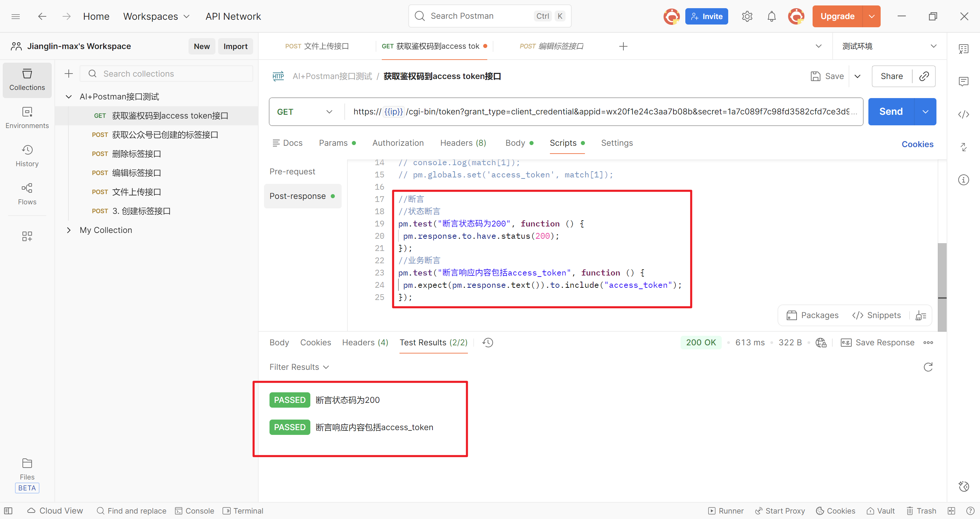Open the Filter Results dropdown
The width and height of the screenshot is (980, 519).
coord(299,367)
